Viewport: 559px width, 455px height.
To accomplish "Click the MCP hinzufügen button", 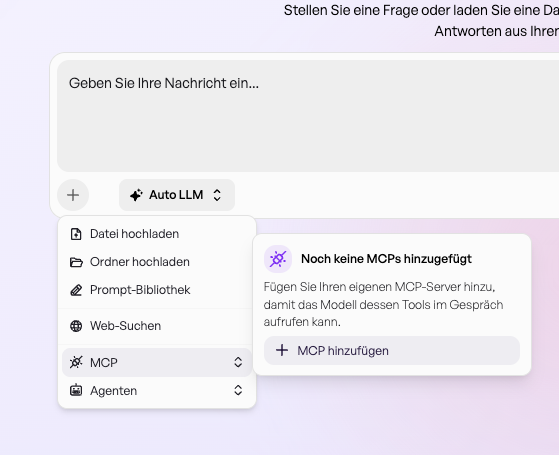I will (x=392, y=351).
